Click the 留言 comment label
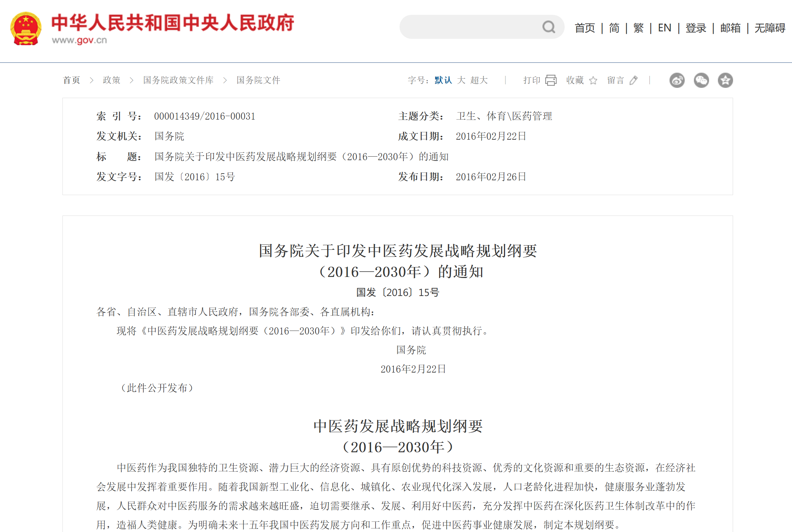Viewport: 792px width, 532px height. click(x=616, y=80)
